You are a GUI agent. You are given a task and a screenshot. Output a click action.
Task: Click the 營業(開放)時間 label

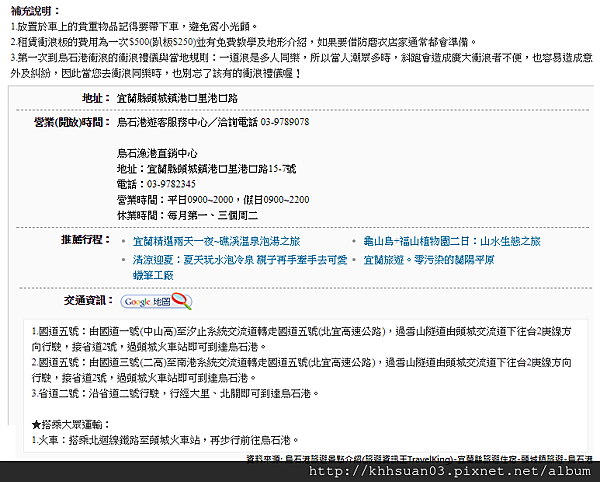click(72, 122)
